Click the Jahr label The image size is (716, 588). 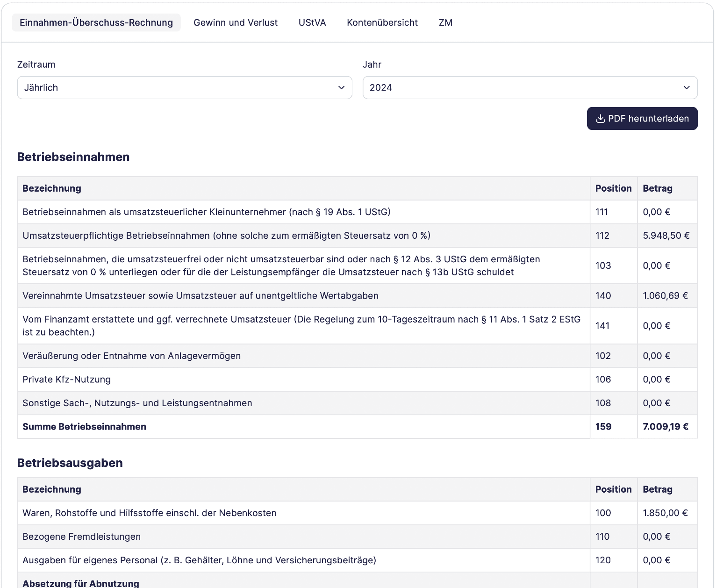[x=372, y=65]
